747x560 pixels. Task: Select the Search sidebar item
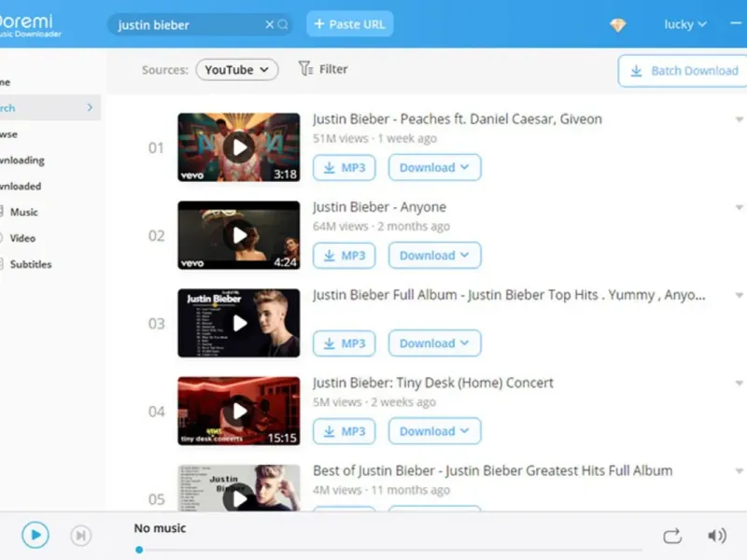(x=50, y=107)
